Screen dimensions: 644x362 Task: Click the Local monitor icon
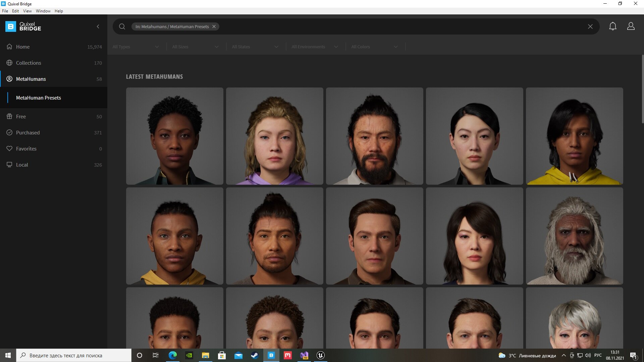[x=9, y=165]
